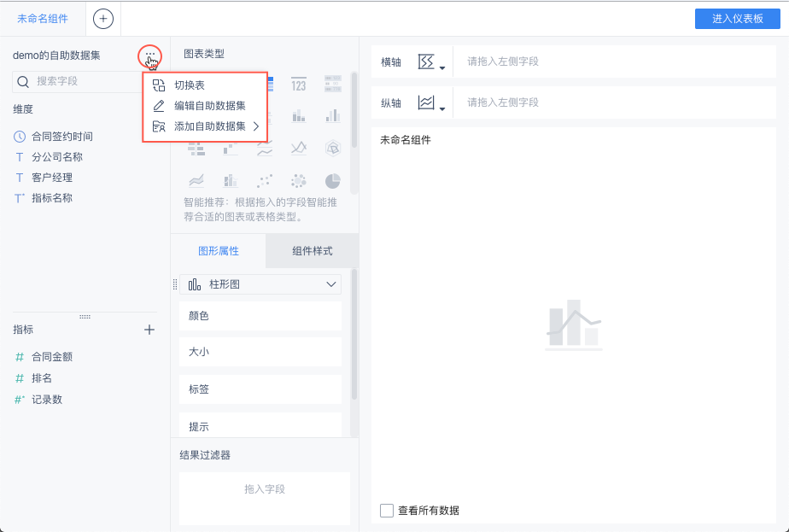Click the 提示 attribute drop area
789x532 pixels.
click(x=260, y=425)
